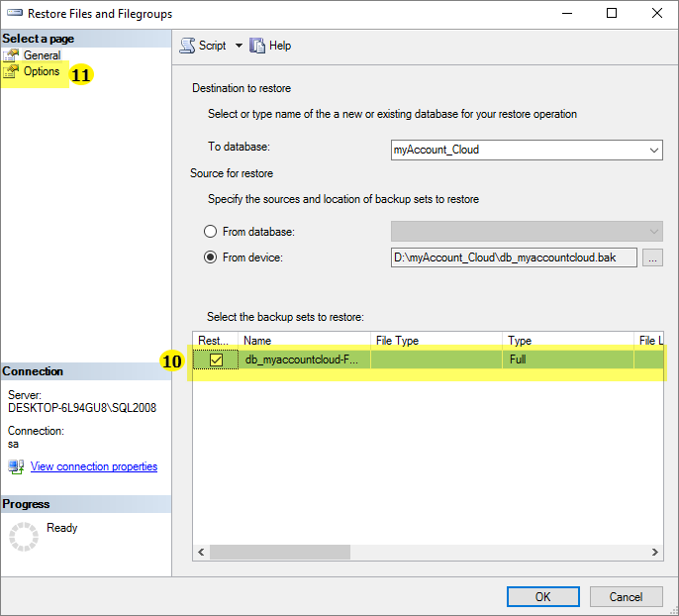Click the General page icon

point(11,55)
